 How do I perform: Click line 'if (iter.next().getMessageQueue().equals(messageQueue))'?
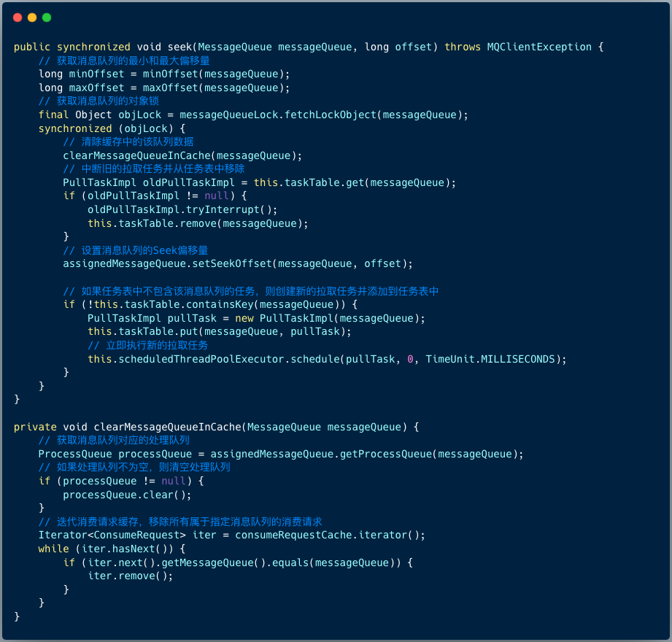(x=238, y=562)
